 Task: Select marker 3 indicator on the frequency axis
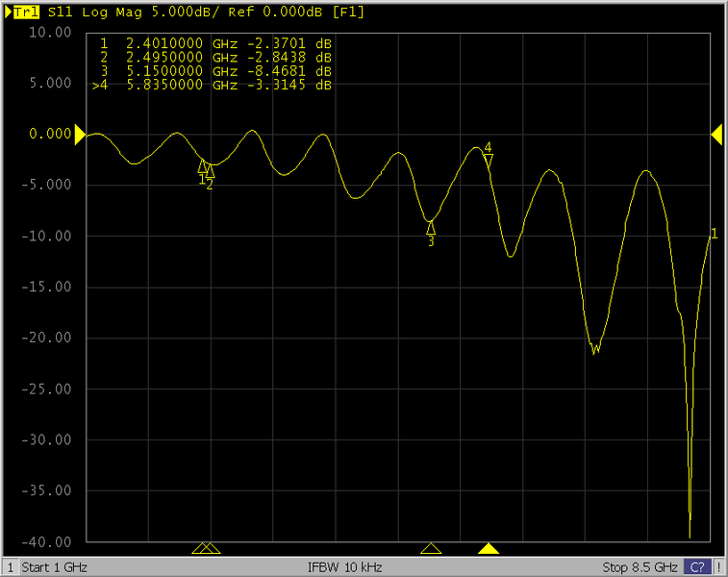431,549
